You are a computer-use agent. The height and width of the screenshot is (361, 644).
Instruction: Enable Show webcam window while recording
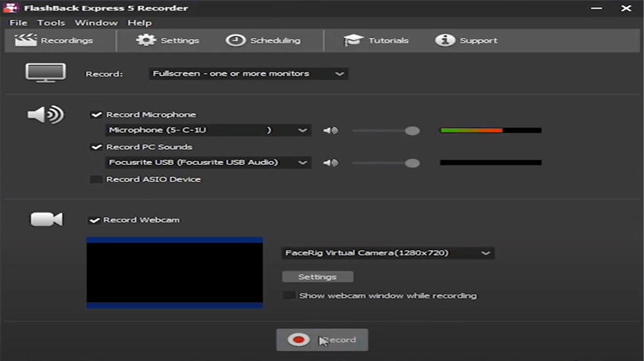[289, 295]
